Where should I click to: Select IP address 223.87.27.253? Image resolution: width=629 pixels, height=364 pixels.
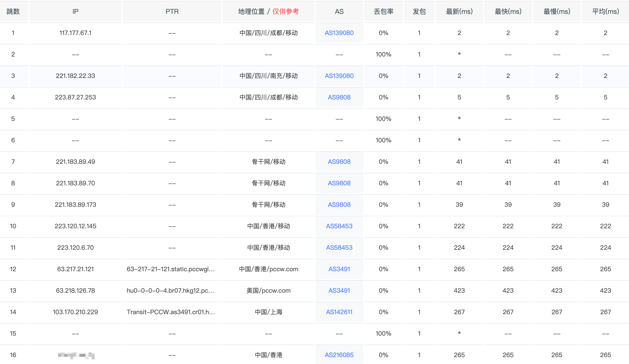click(75, 97)
